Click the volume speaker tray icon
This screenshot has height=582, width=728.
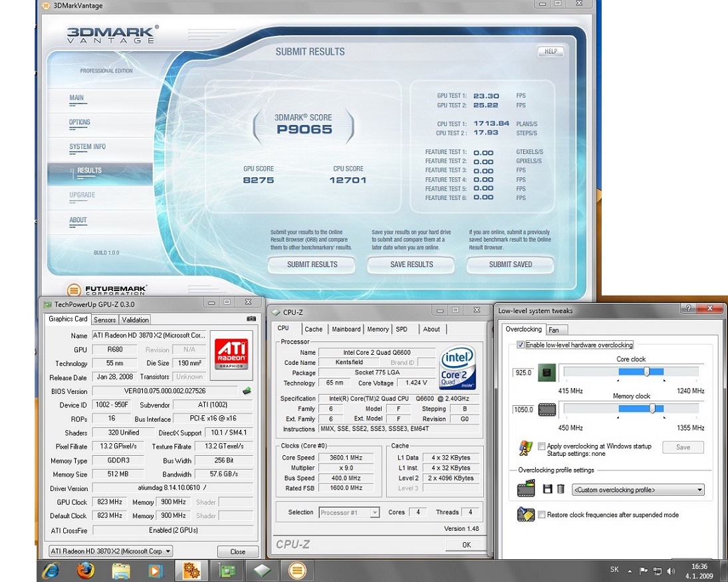pyautogui.click(x=671, y=571)
